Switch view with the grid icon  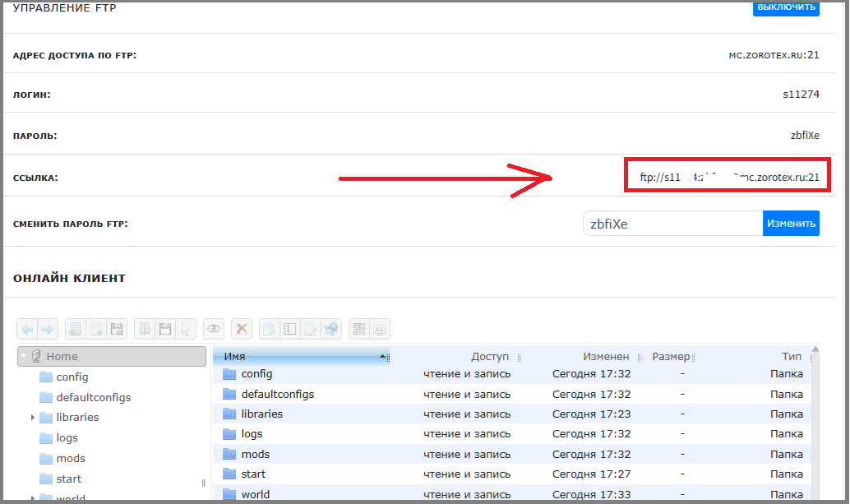pos(359,329)
